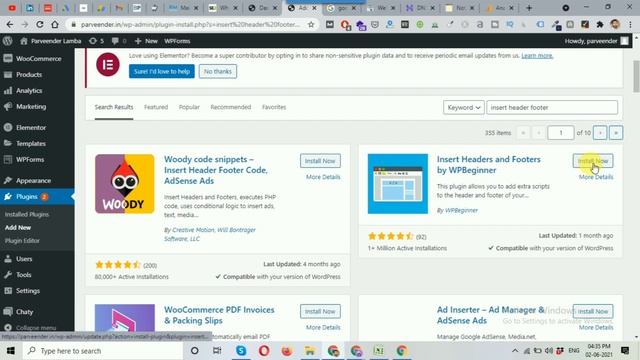Open Insert Headers and Footers title link
The image size is (640, 360).
(x=489, y=164)
